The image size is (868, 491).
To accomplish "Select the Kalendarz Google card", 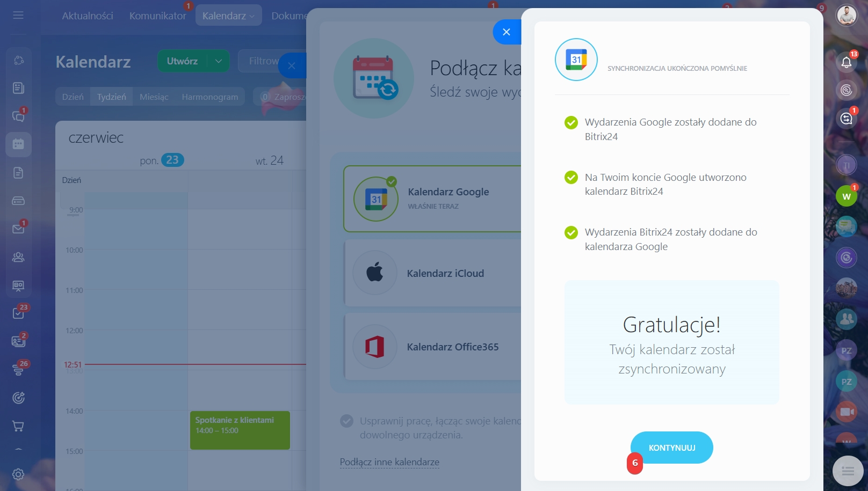I will 432,199.
